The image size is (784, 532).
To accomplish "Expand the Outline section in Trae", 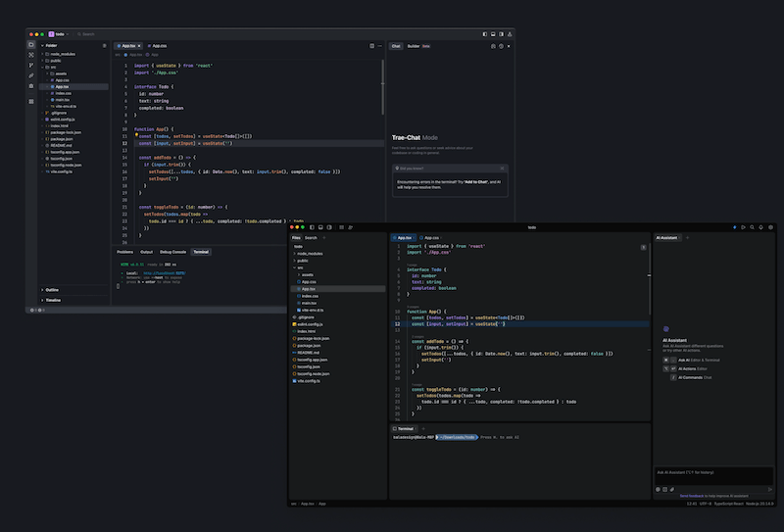I will [53, 289].
